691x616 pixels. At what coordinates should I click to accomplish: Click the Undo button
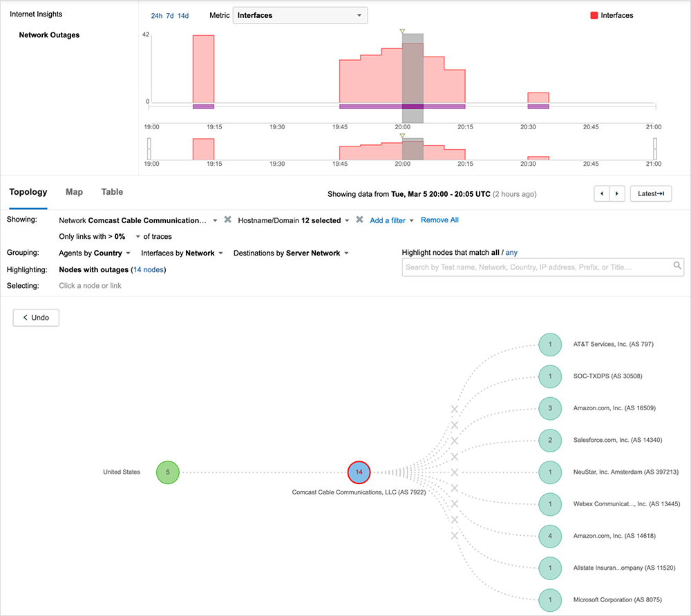[36, 318]
